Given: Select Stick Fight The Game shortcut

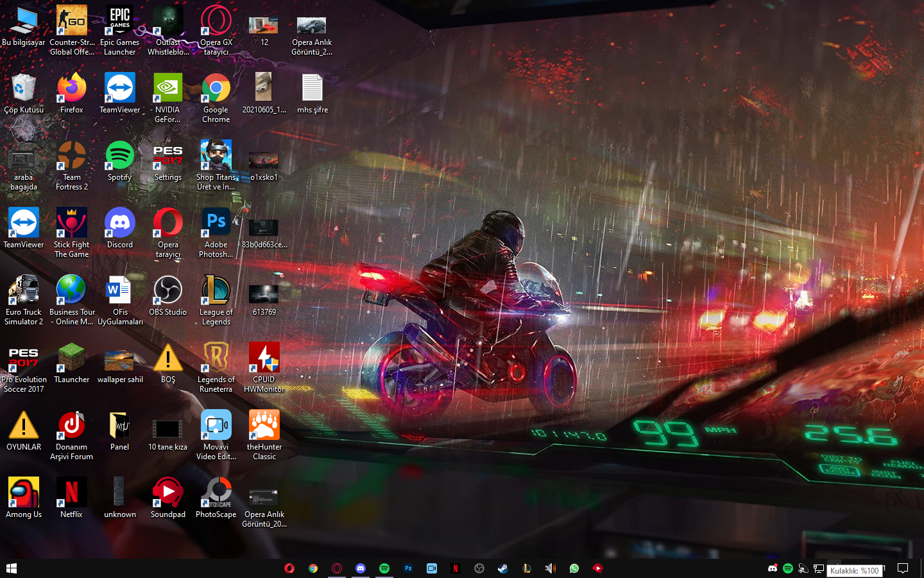Looking at the screenshot, I should pos(72,233).
